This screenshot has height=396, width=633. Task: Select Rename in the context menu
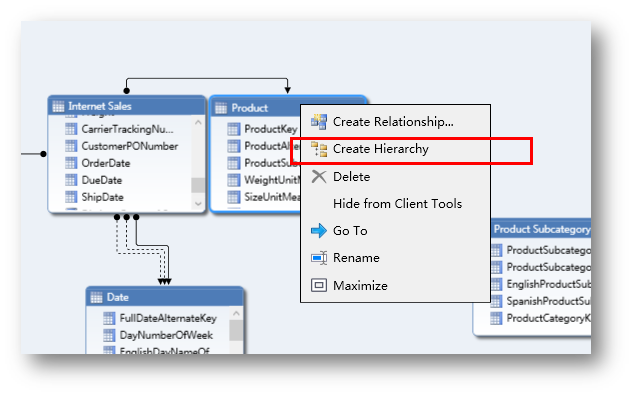pos(395,258)
